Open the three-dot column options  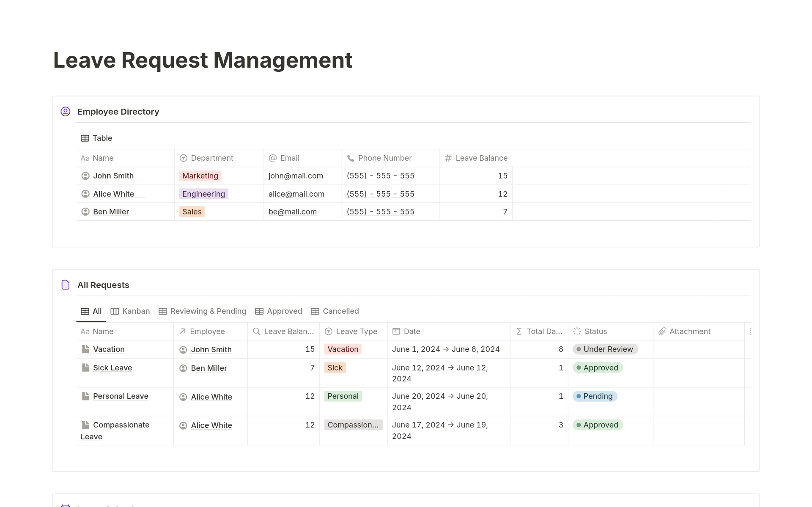point(750,332)
